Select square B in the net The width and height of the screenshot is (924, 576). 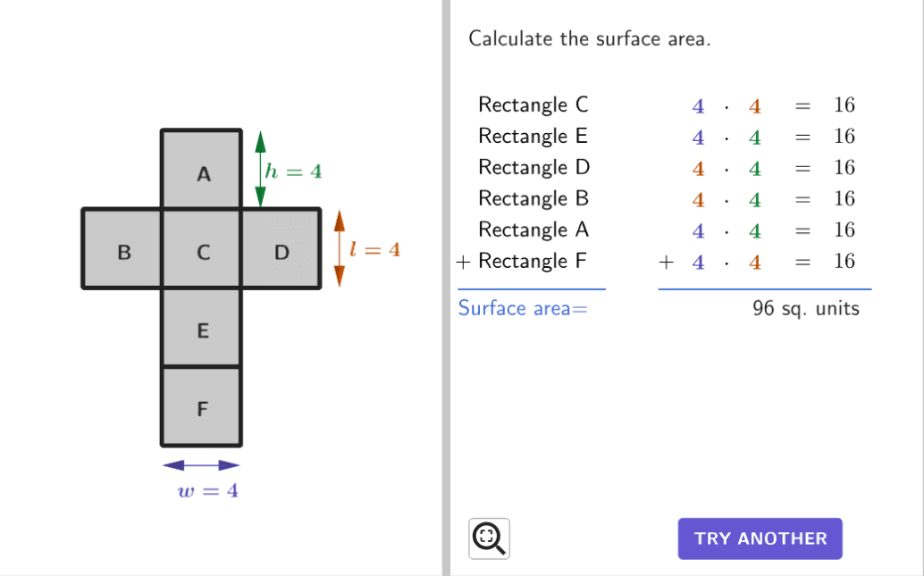click(x=123, y=249)
